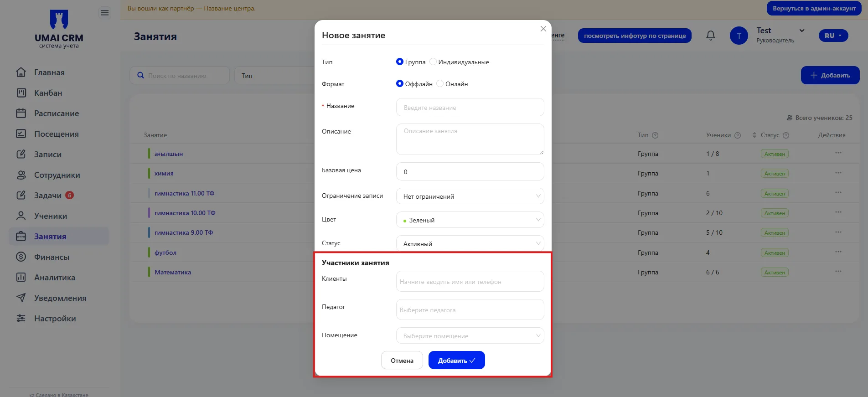Click the Отмена button in dialog
Image resolution: width=868 pixels, height=397 pixels.
click(x=402, y=360)
